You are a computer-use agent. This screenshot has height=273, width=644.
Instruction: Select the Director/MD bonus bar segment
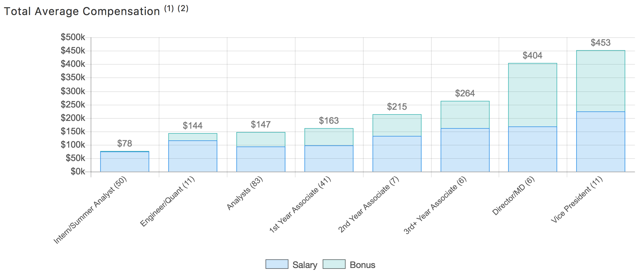point(532,95)
